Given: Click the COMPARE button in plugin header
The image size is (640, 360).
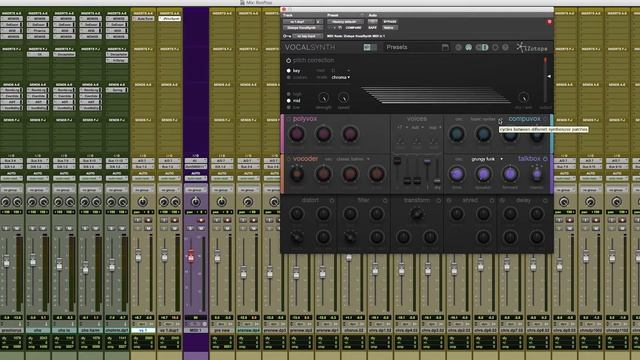Looking at the screenshot, I should point(353,28).
